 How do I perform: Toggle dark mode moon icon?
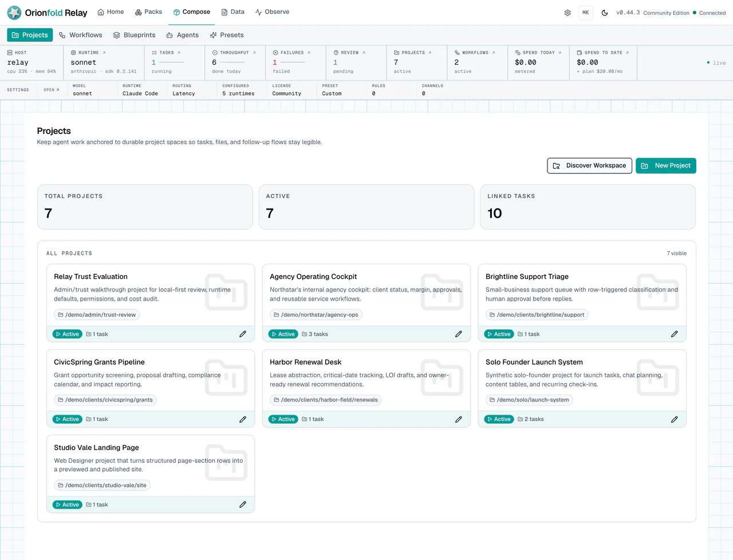pos(605,13)
